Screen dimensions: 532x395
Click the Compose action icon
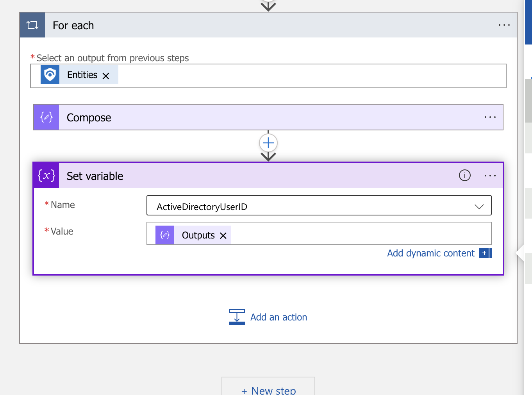pos(46,117)
